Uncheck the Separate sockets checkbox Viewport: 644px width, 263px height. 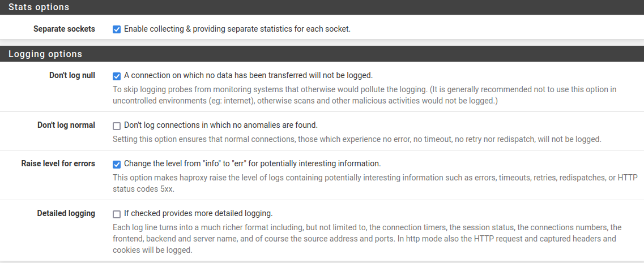[117, 29]
